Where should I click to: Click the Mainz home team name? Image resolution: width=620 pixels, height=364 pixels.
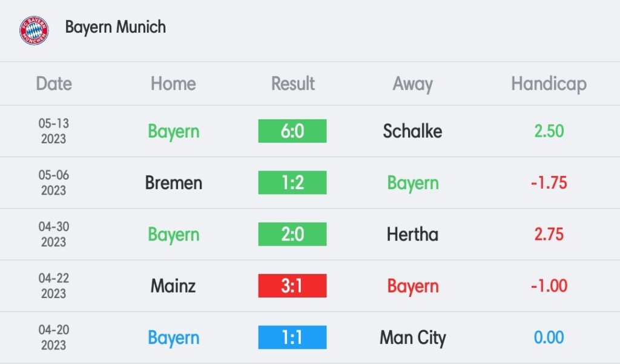[173, 285]
